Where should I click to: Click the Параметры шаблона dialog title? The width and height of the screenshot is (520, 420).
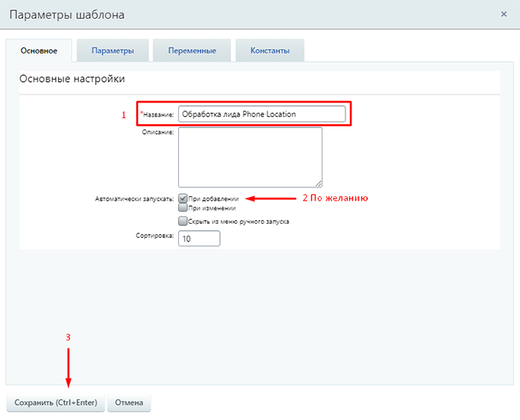[67, 14]
